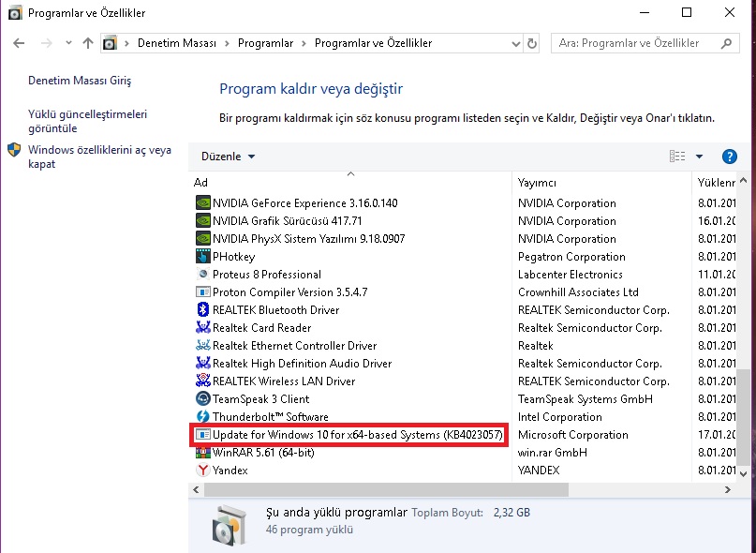Open the recent locations dropdown arrow
756x553 pixels.
click(x=68, y=43)
